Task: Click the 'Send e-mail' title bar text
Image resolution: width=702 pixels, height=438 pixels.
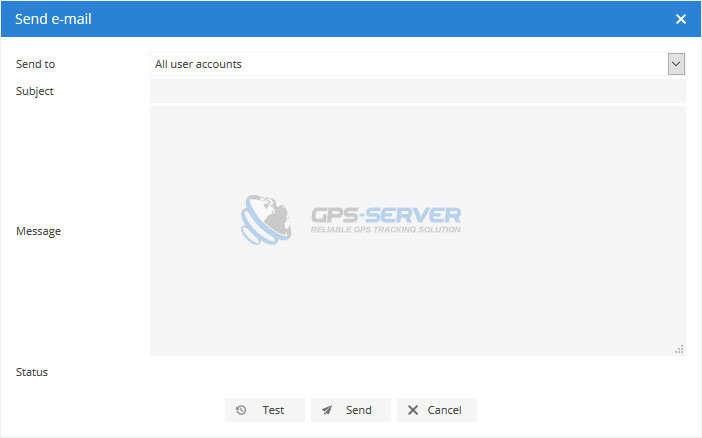Action: 53,19
